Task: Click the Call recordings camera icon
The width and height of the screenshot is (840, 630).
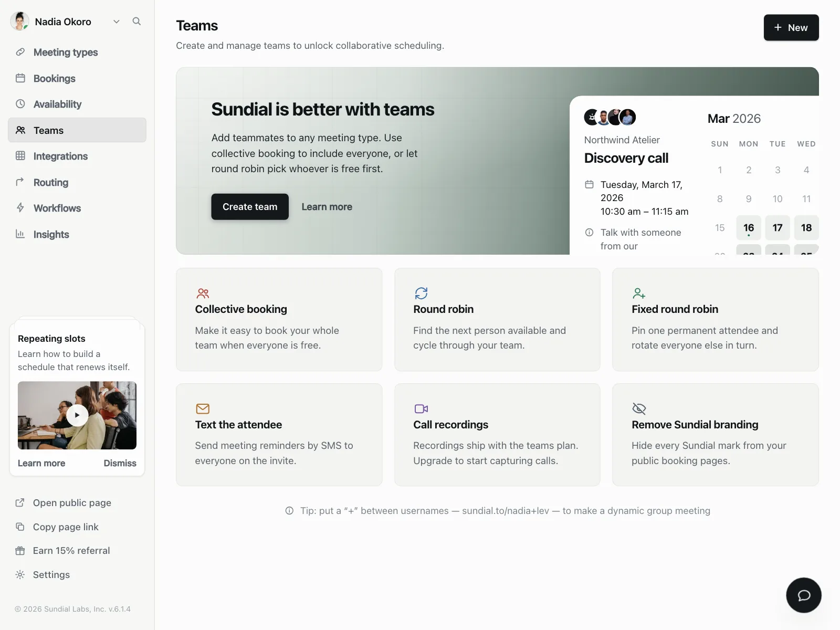Action: pyautogui.click(x=421, y=408)
